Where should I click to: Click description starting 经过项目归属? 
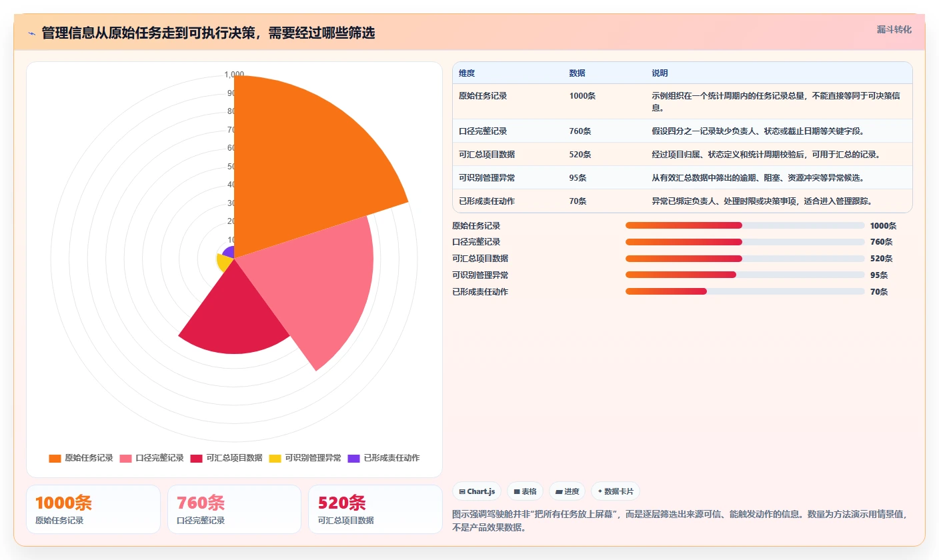(x=766, y=155)
